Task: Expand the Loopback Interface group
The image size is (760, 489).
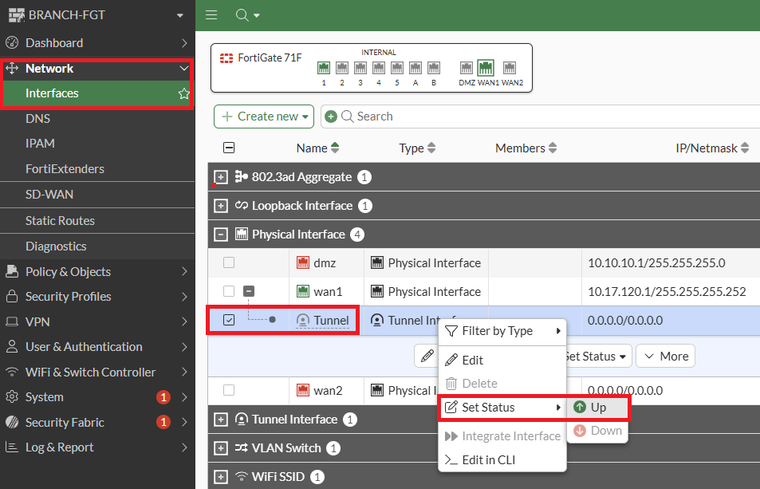Action: [221, 206]
